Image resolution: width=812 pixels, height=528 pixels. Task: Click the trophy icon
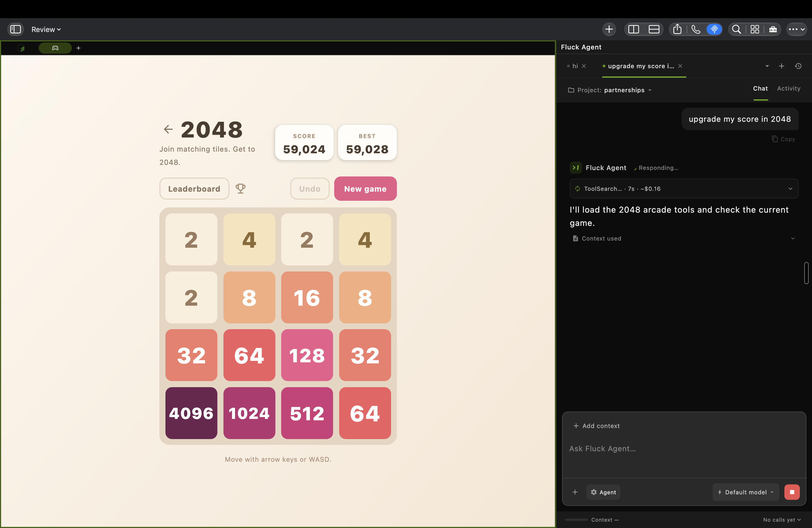[x=241, y=189]
